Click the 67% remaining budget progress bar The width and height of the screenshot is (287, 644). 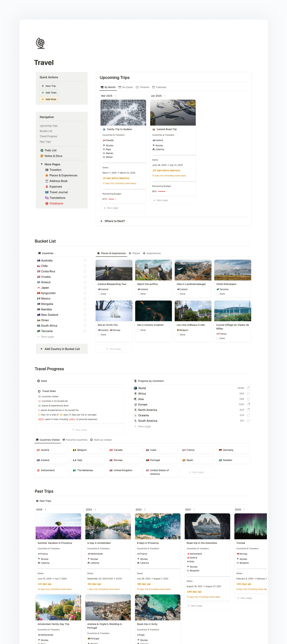113,199
